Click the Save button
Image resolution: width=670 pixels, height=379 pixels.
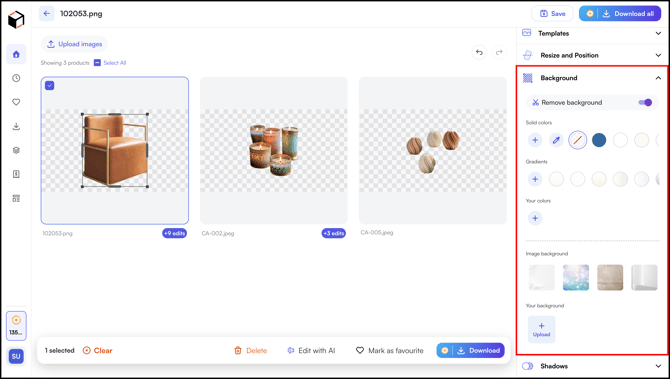(552, 14)
